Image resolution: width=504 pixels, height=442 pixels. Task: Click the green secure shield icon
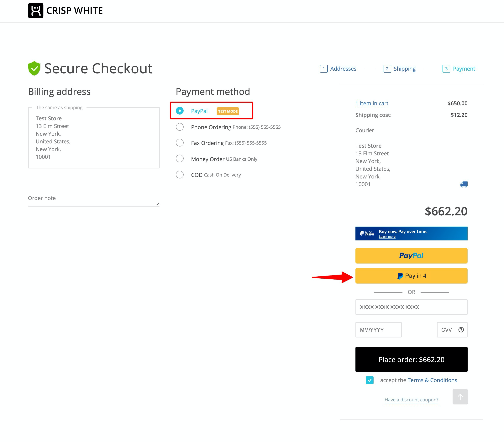click(x=34, y=68)
